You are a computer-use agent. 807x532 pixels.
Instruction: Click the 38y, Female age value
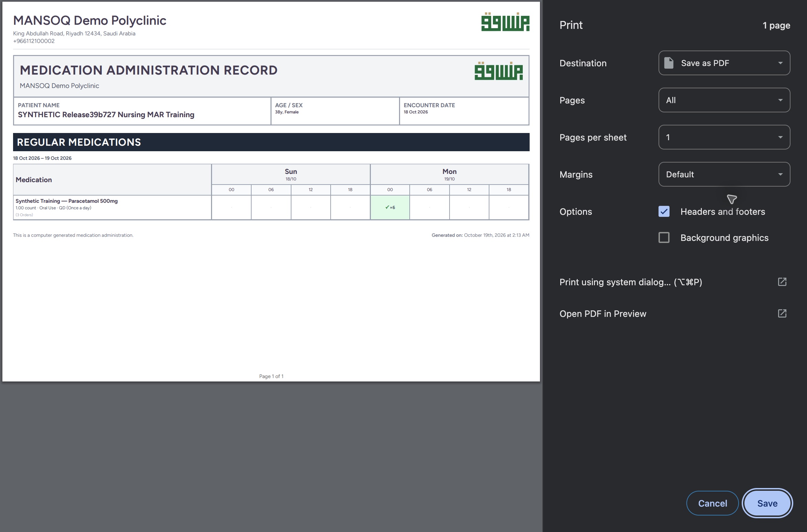(x=287, y=112)
